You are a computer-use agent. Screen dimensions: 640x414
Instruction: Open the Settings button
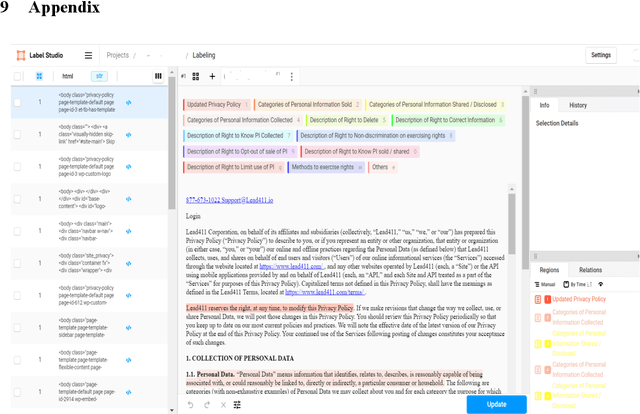click(x=601, y=55)
